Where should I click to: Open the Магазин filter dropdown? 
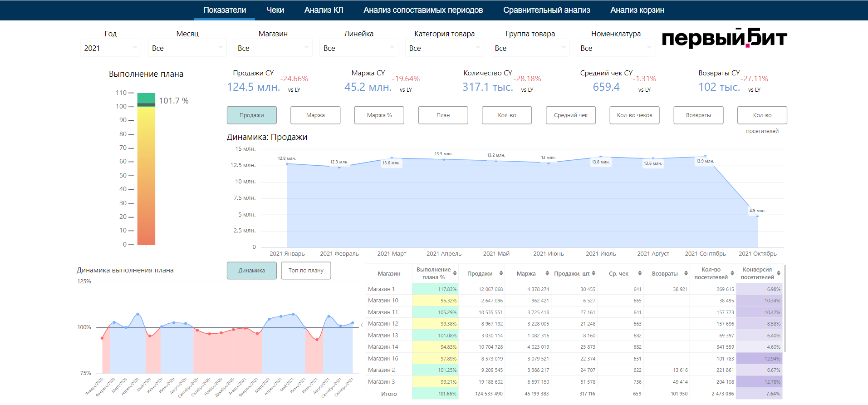click(273, 48)
